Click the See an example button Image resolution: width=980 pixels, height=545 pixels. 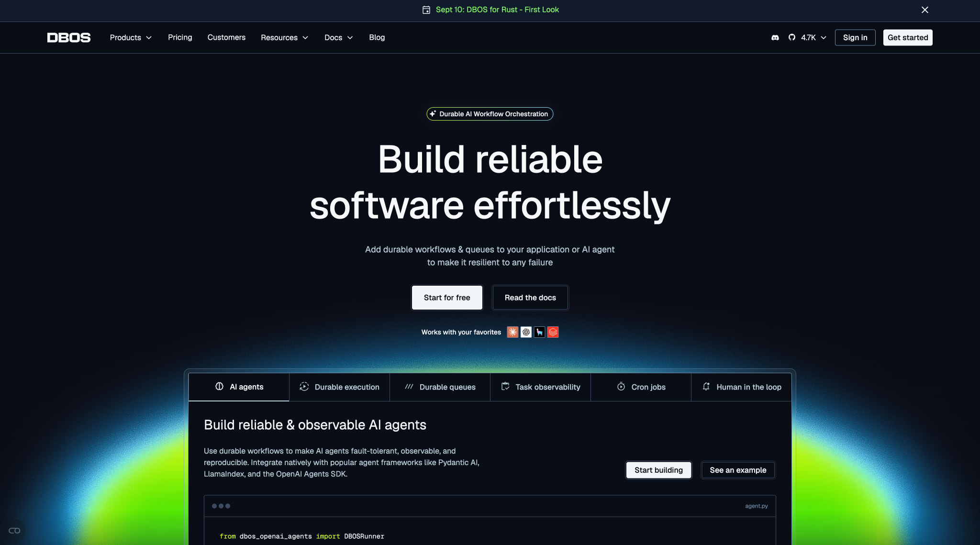click(x=738, y=470)
